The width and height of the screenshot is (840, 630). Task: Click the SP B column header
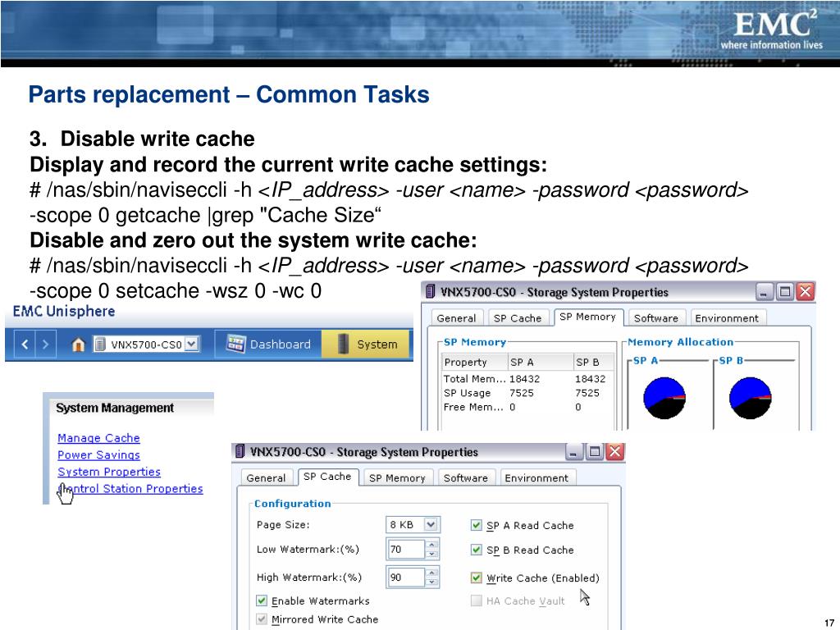[x=594, y=362]
